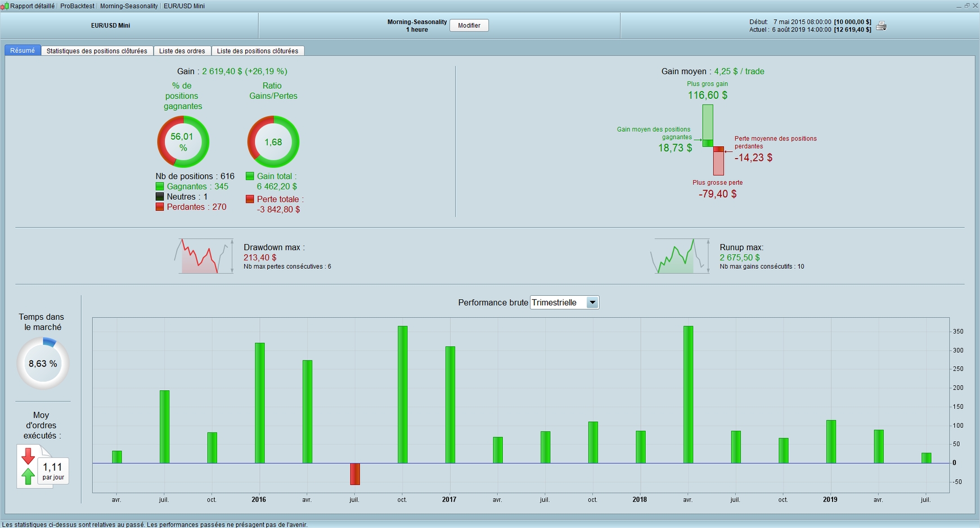Click the orders executed arrows icon
Screen dimensions: 980x528
click(x=28, y=466)
